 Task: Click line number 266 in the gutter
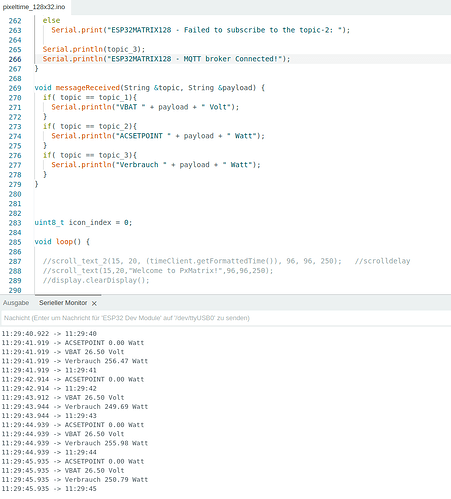coord(15,59)
